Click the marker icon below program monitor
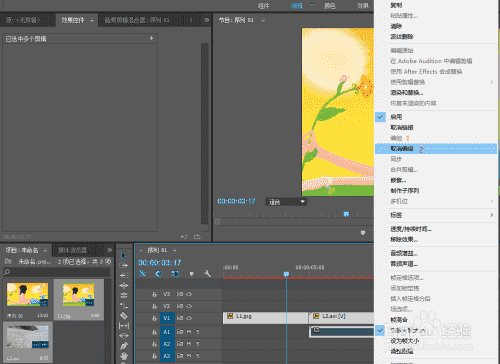500x364 pixels. (x=363, y=233)
